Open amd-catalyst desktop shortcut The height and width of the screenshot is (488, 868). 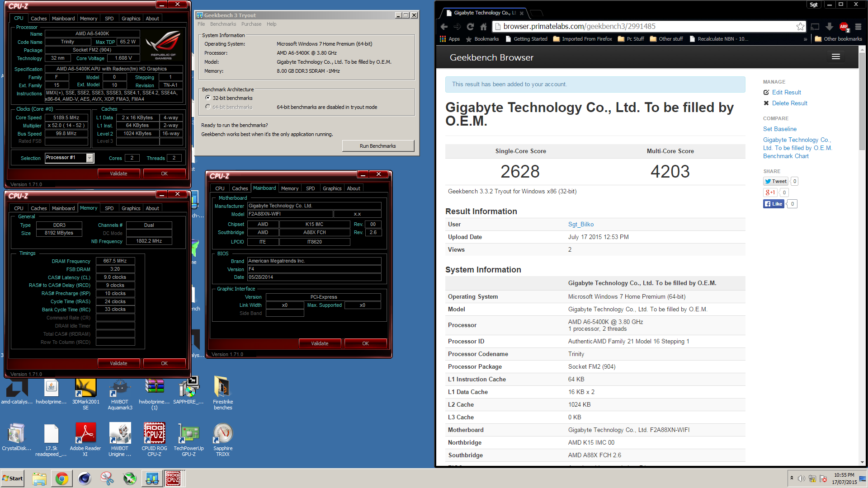pos(16,391)
